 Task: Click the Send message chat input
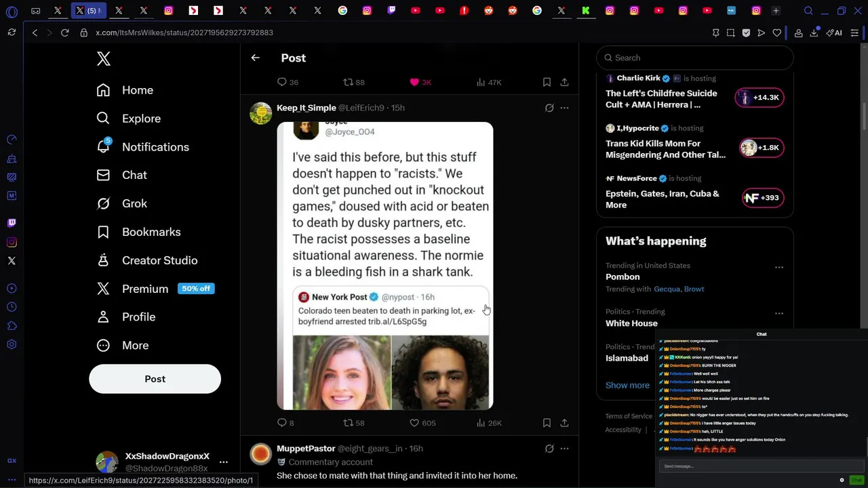tap(761, 466)
